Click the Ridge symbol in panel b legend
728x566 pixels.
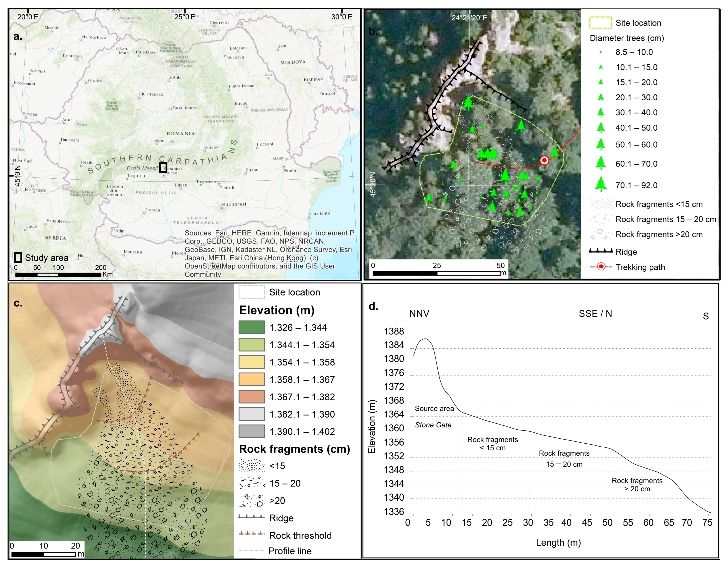(601, 251)
